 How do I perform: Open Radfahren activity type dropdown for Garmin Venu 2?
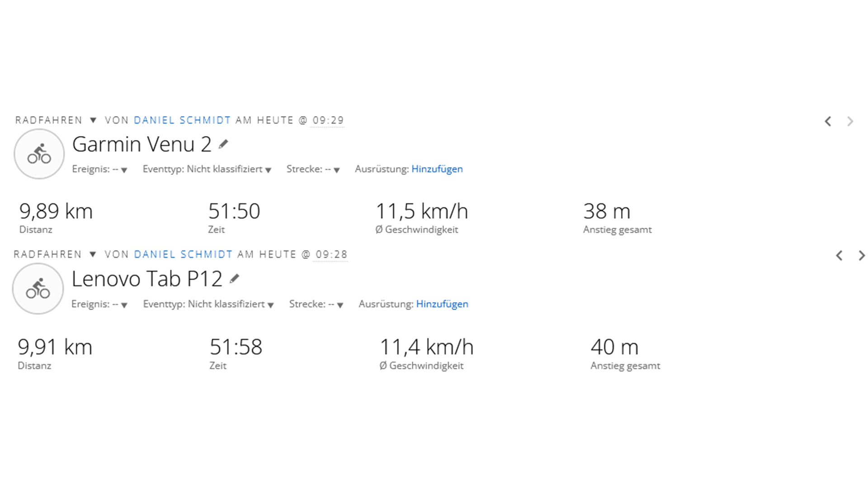point(93,120)
